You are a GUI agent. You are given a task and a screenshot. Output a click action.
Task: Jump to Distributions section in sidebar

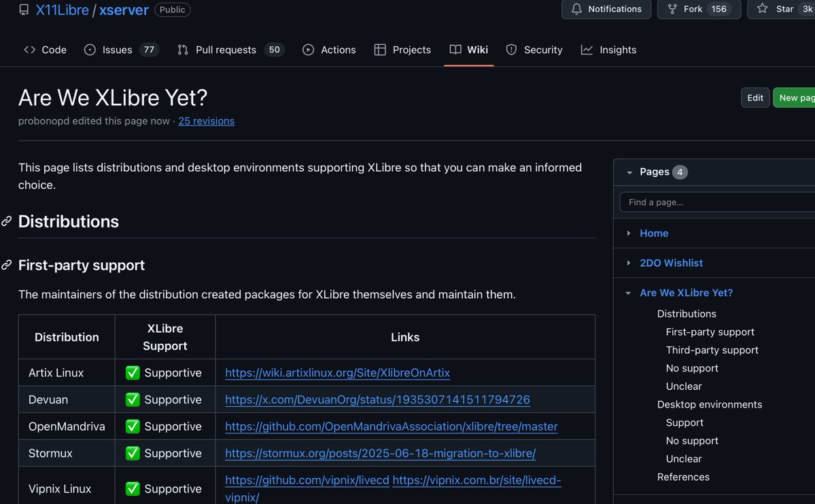point(687,314)
